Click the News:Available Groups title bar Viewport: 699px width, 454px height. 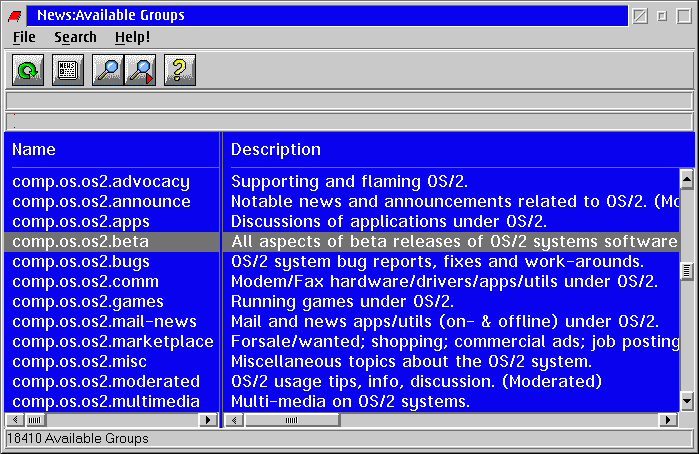327,16
